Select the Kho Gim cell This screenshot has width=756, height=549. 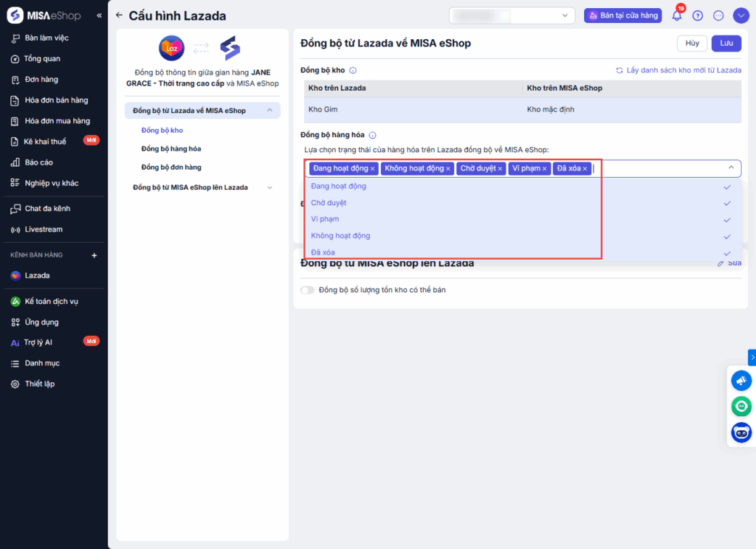coord(413,109)
